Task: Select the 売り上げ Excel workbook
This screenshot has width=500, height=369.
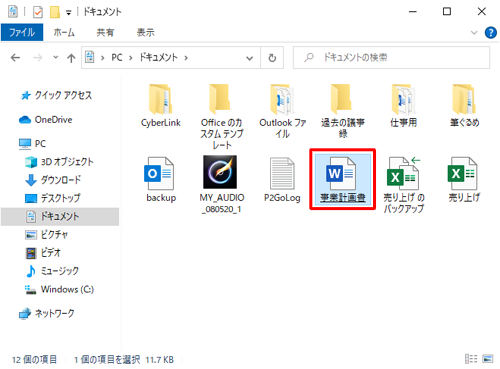Action: coord(464,180)
